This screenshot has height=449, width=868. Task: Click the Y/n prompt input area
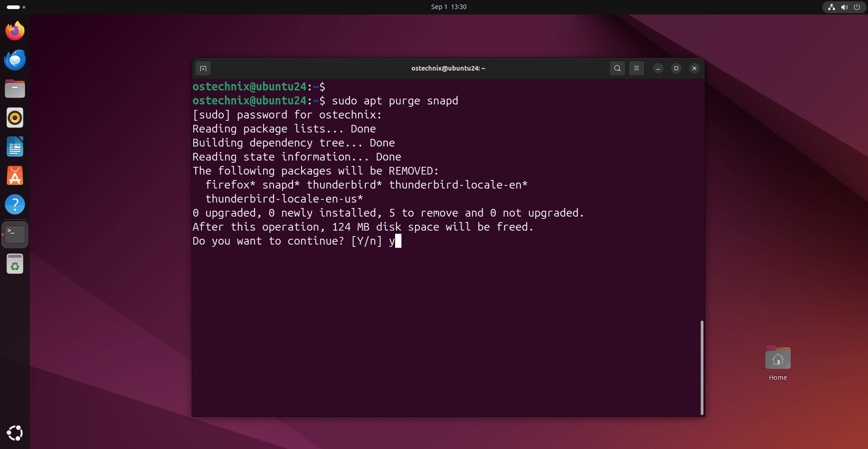point(397,241)
